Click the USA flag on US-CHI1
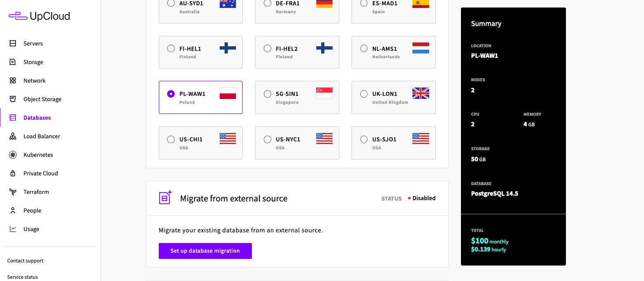 228,139
